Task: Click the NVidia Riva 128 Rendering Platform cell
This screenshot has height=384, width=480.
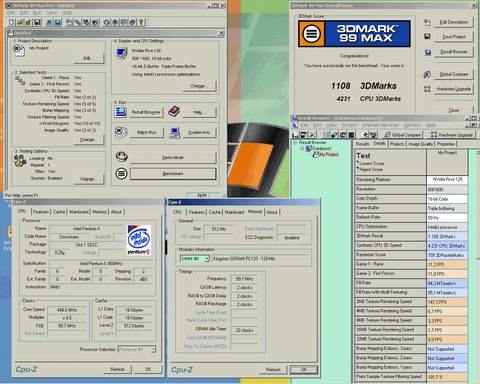Action: pos(447,179)
